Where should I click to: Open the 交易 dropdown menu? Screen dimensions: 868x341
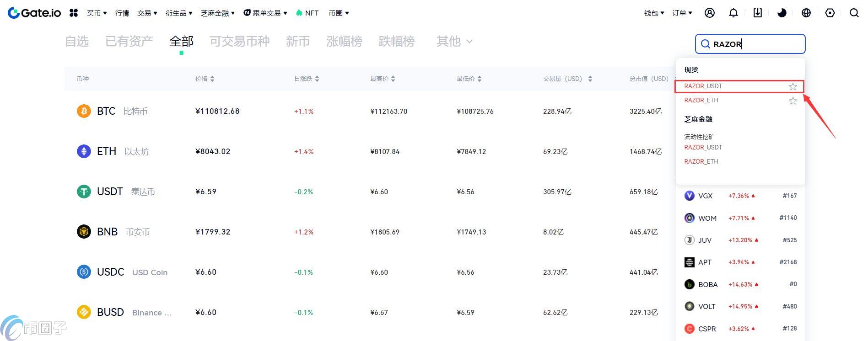147,13
